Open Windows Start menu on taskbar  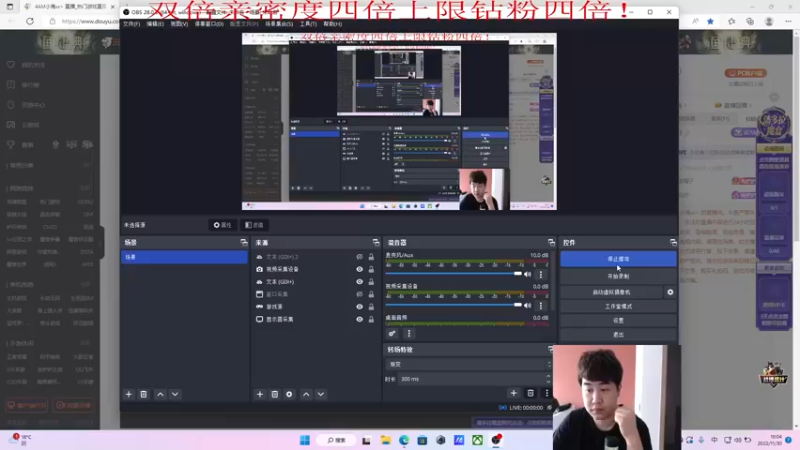(305, 440)
